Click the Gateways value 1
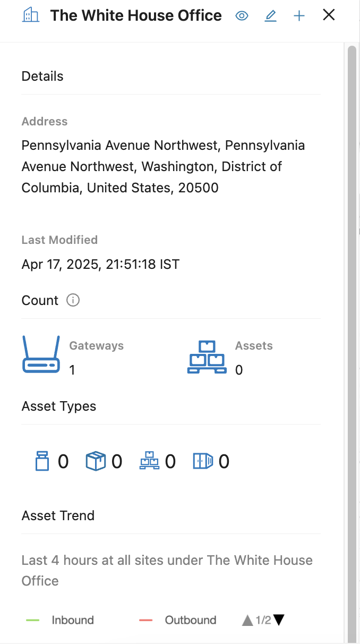The image size is (360, 644). pos(72,370)
